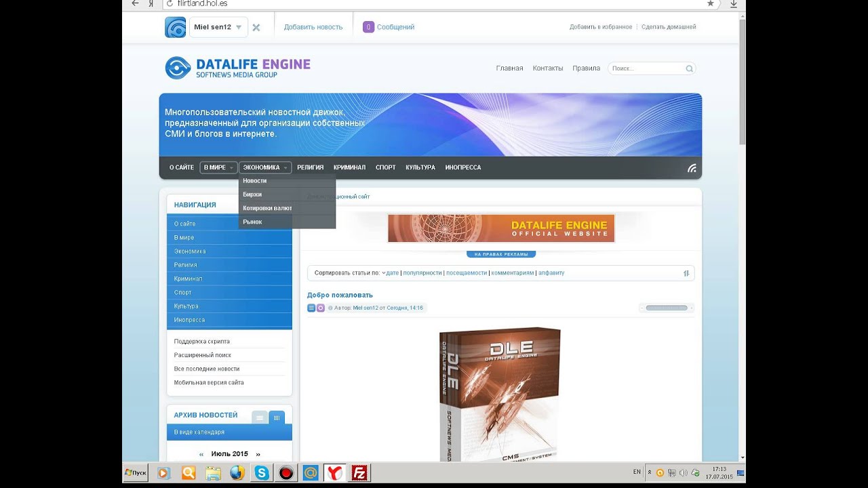
Task: Open the Контакты top menu link
Action: tap(548, 68)
